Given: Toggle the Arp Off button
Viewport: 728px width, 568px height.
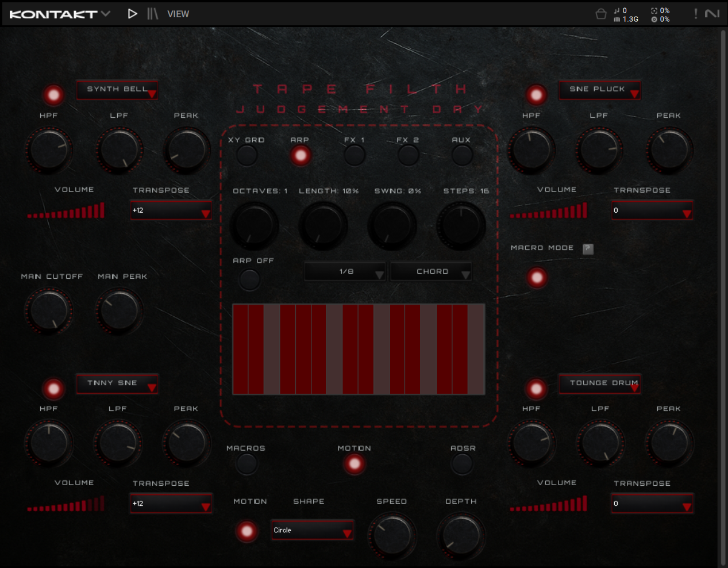Looking at the screenshot, I should coord(249,279).
